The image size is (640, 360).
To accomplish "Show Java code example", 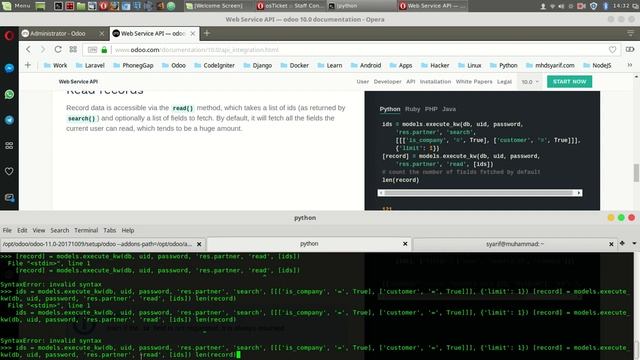I will (449, 109).
